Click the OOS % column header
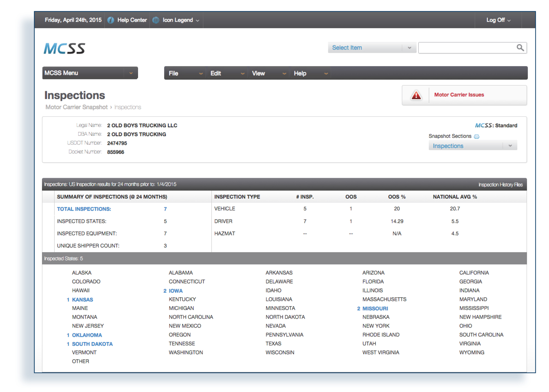 397,197
